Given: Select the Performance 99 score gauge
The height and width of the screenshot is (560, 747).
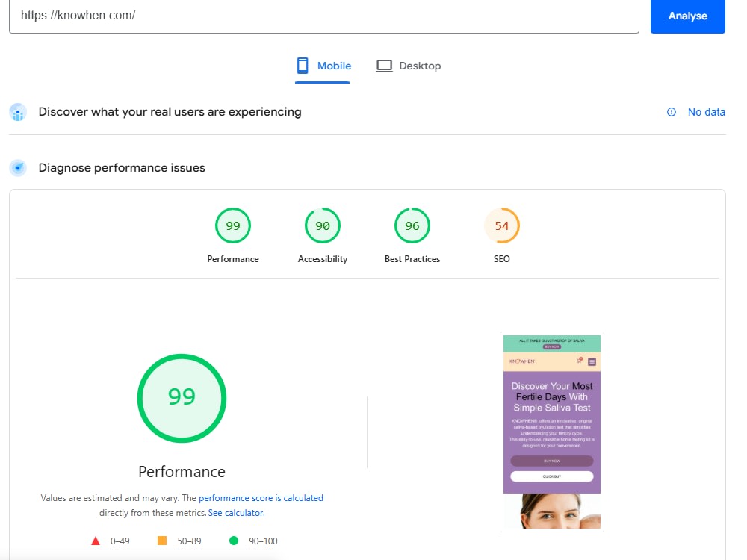Looking at the screenshot, I should point(233,225).
